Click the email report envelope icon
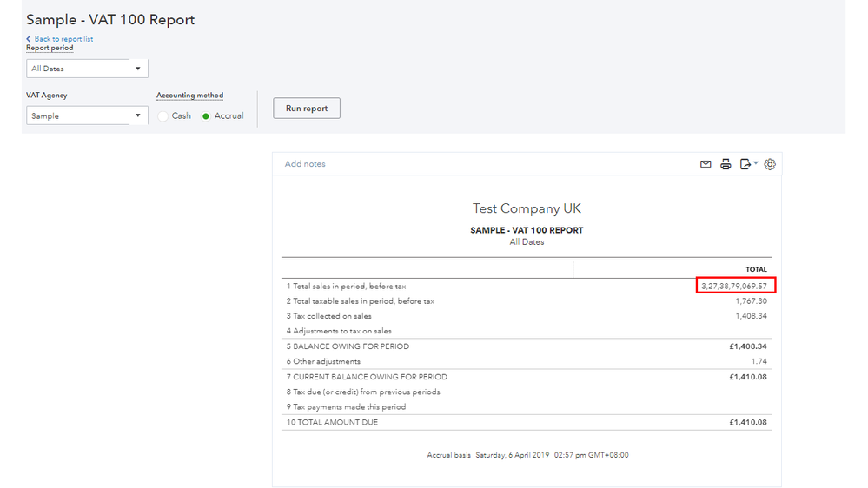This screenshot has width=868, height=488. (x=706, y=164)
